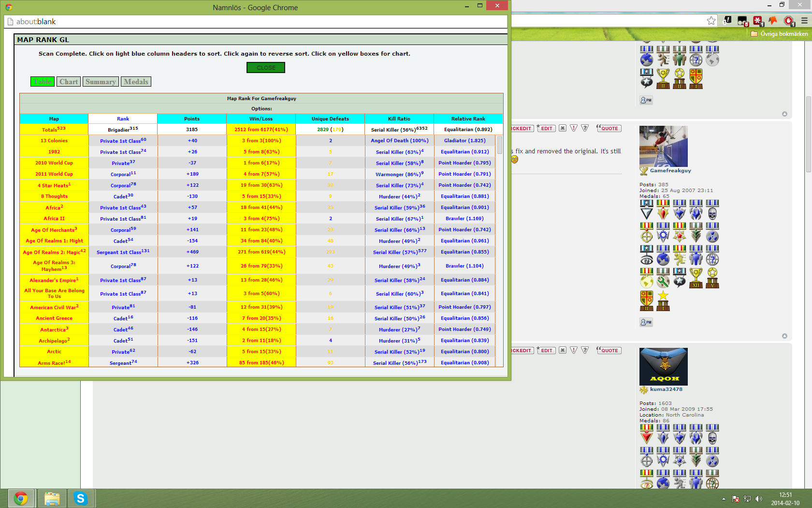812x508 pixels.
Task: Open the Summary tab
Action: pos(101,82)
